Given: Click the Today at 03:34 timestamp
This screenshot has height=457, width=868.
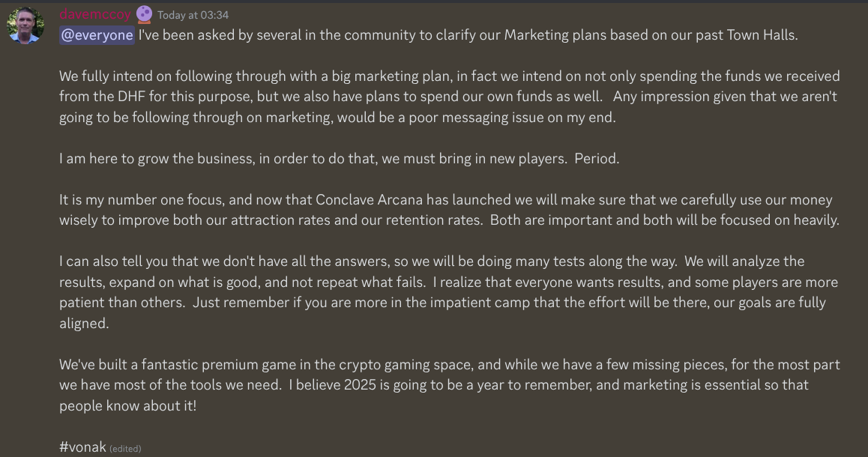Looking at the screenshot, I should click(x=193, y=16).
